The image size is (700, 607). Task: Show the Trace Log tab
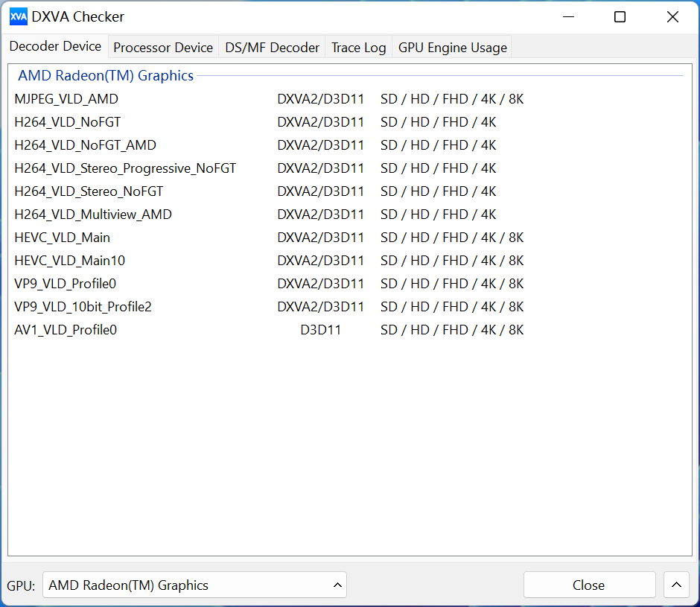click(x=358, y=48)
